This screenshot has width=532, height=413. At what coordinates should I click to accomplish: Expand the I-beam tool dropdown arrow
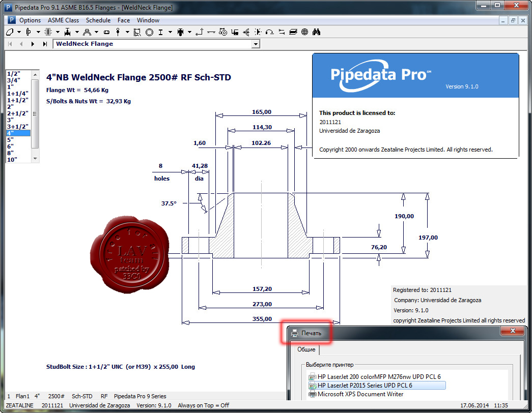(170, 32)
